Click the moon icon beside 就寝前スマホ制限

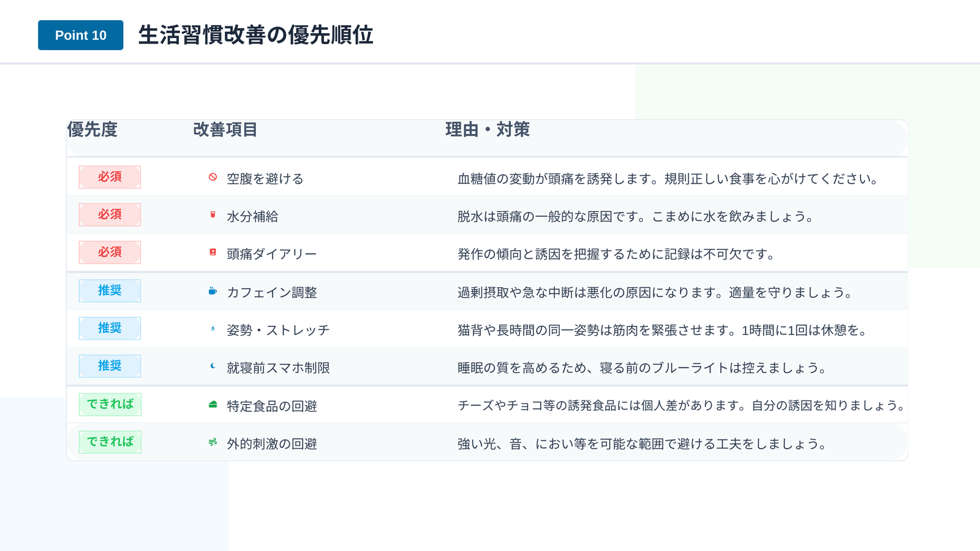(x=213, y=366)
